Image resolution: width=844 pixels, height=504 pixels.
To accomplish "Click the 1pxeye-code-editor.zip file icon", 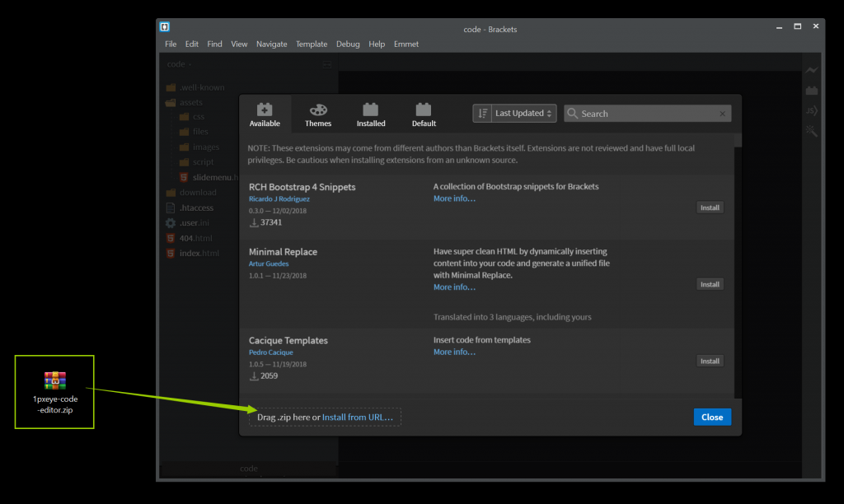I will coord(55,381).
